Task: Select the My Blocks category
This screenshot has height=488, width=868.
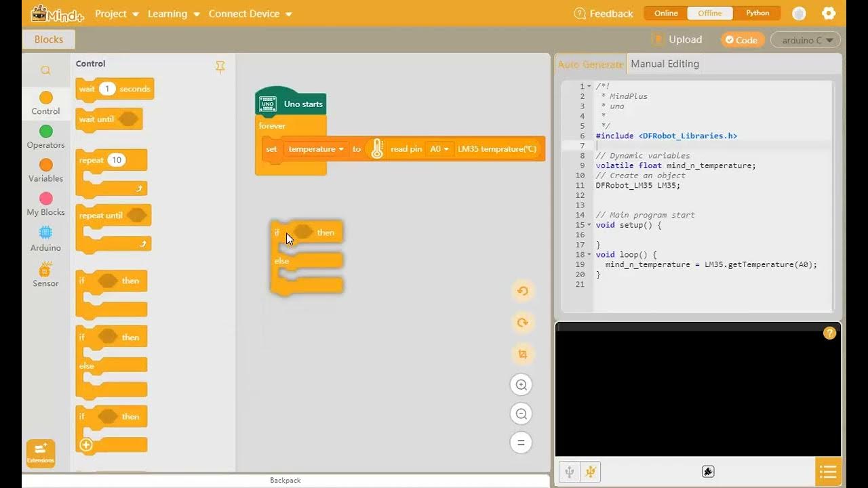Action: (x=45, y=204)
